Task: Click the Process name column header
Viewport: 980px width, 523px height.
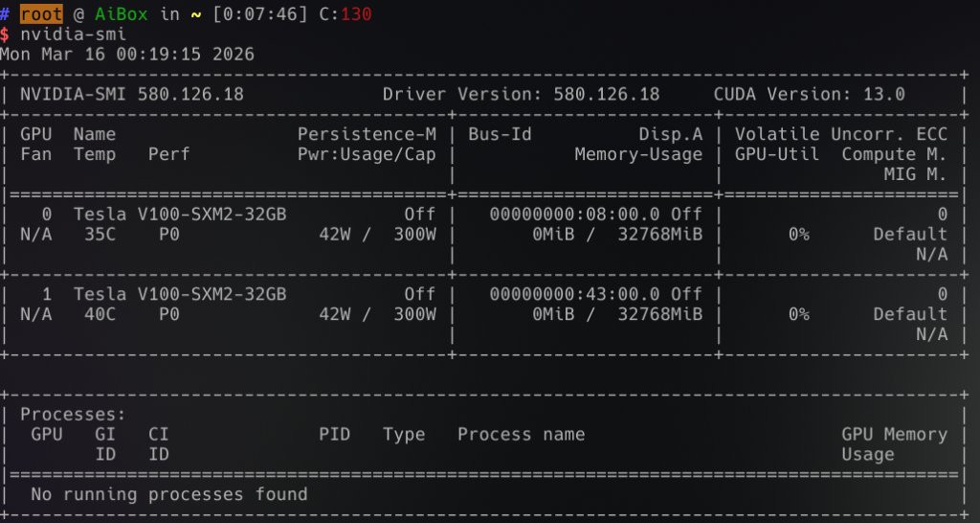Action: (x=521, y=435)
